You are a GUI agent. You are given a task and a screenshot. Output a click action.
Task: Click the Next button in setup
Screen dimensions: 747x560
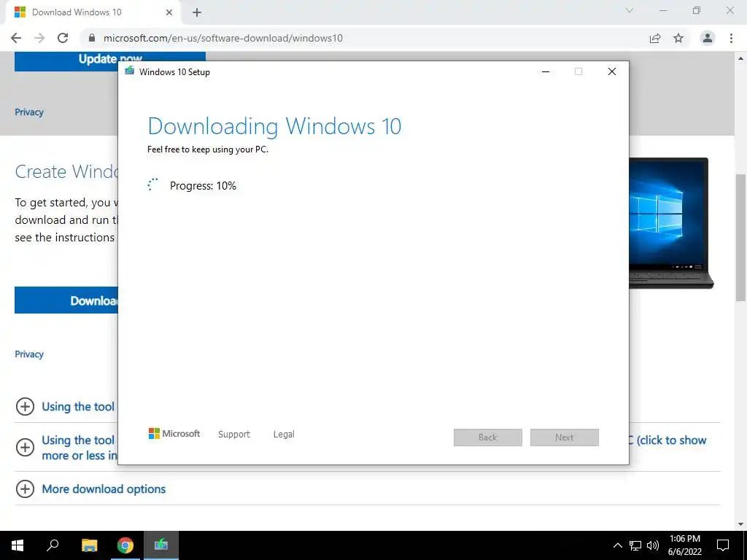click(565, 437)
